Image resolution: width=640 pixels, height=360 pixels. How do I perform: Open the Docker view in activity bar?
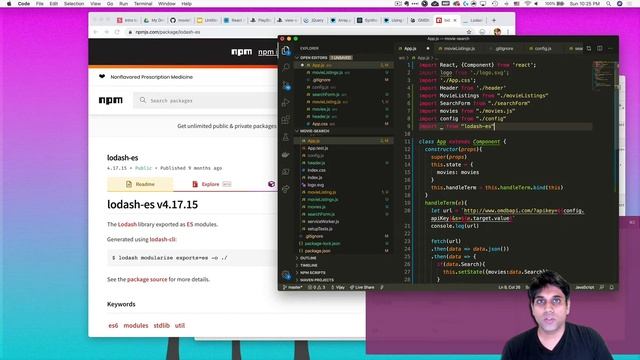click(x=286, y=155)
